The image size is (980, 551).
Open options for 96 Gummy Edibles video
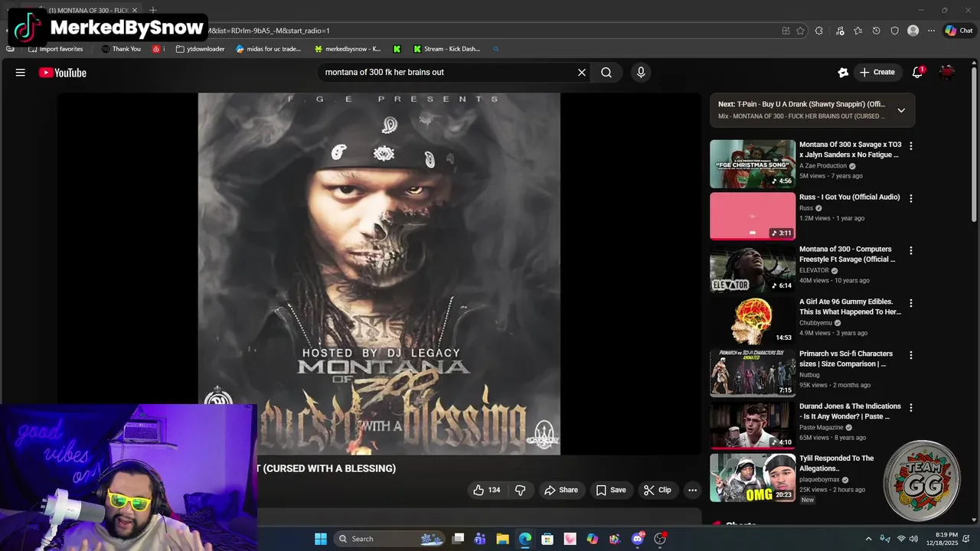[x=911, y=303]
